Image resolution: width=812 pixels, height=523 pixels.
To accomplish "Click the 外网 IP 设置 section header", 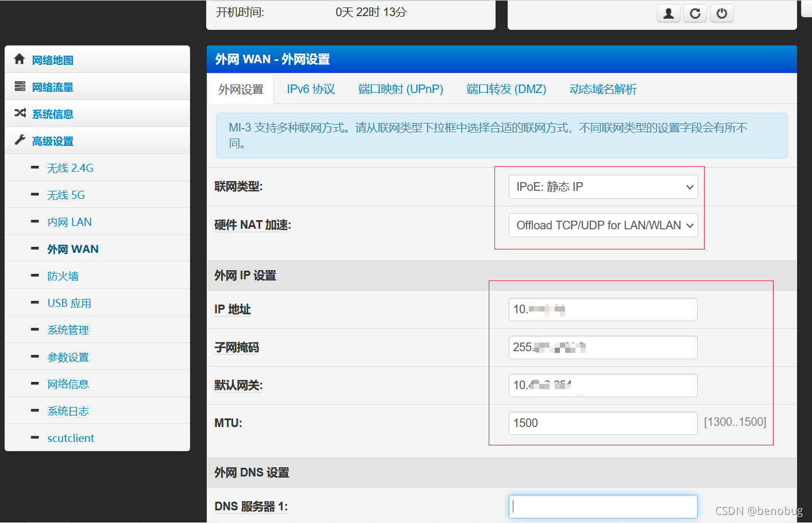I will pos(501,275).
